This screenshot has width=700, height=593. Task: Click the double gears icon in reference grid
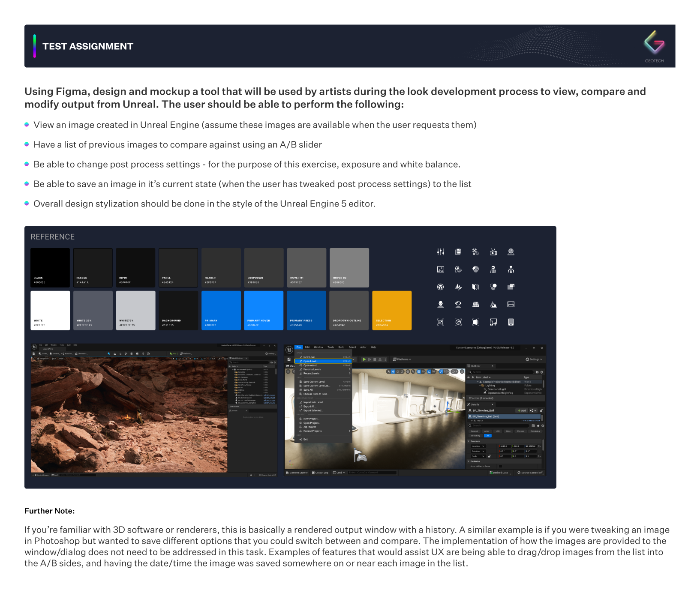pos(476,252)
